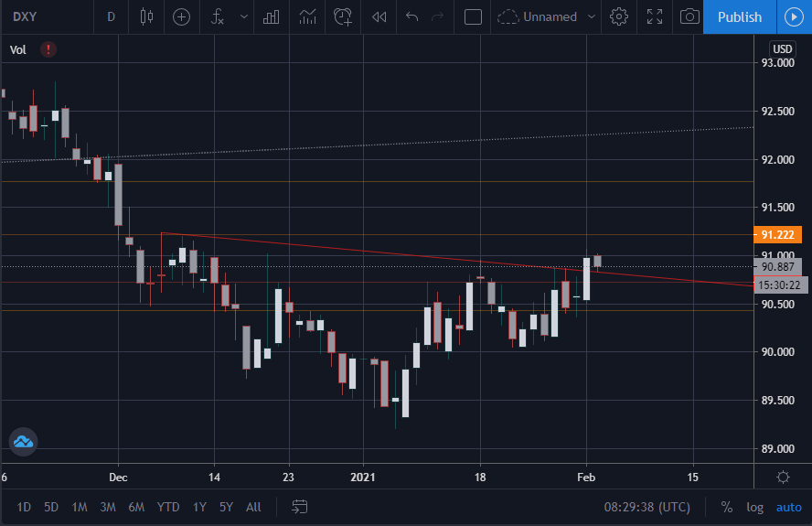Click the USD currency label
Viewport: 812px width, 526px height.
click(782, 49)
